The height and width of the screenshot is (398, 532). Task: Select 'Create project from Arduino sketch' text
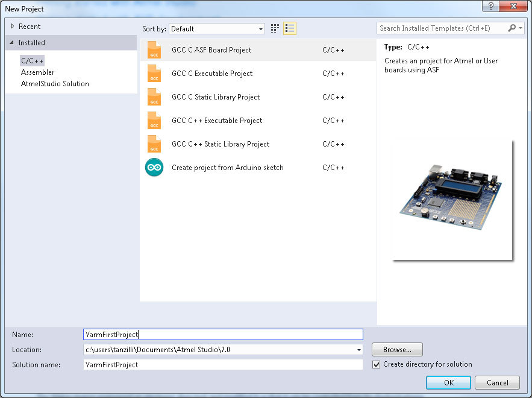point(227,168)
